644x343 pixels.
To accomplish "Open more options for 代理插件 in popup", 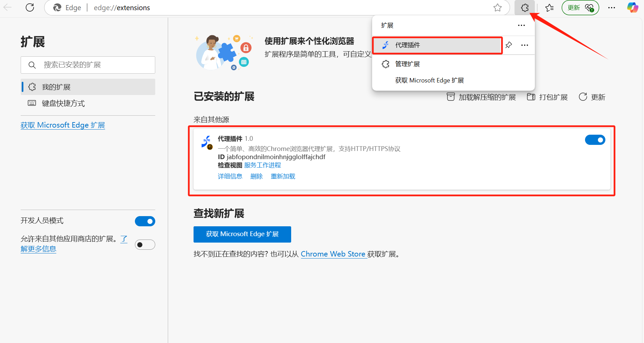I will [524, 45].
